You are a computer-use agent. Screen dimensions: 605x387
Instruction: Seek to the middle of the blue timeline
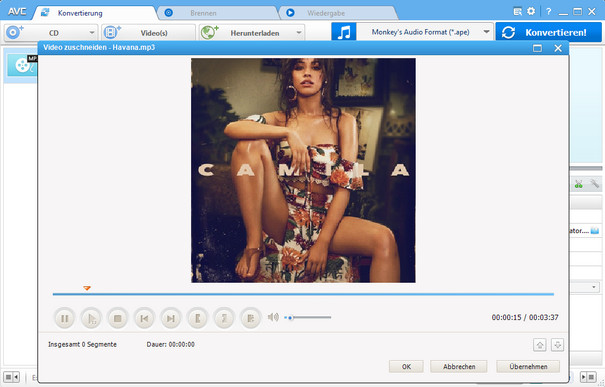pyautogui.click(x=303, y=294)
